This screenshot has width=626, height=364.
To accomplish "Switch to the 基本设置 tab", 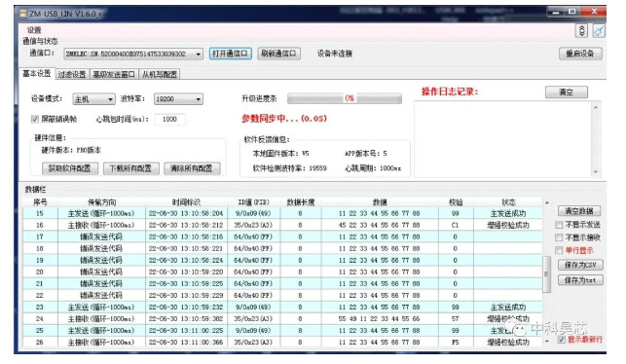I will click(37, 74).
